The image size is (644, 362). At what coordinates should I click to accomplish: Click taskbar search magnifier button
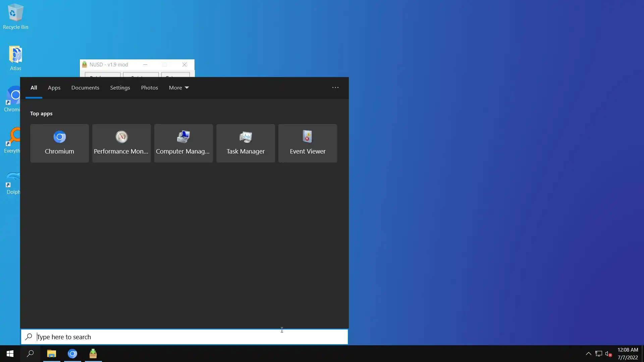pyautogui.click(x=30, y=354)
